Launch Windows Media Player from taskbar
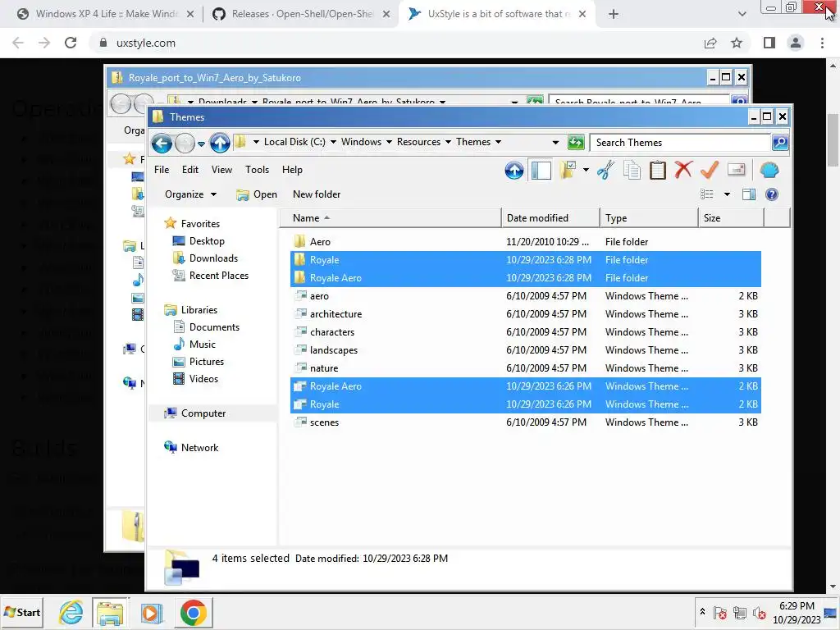 (x=151, y=612)
